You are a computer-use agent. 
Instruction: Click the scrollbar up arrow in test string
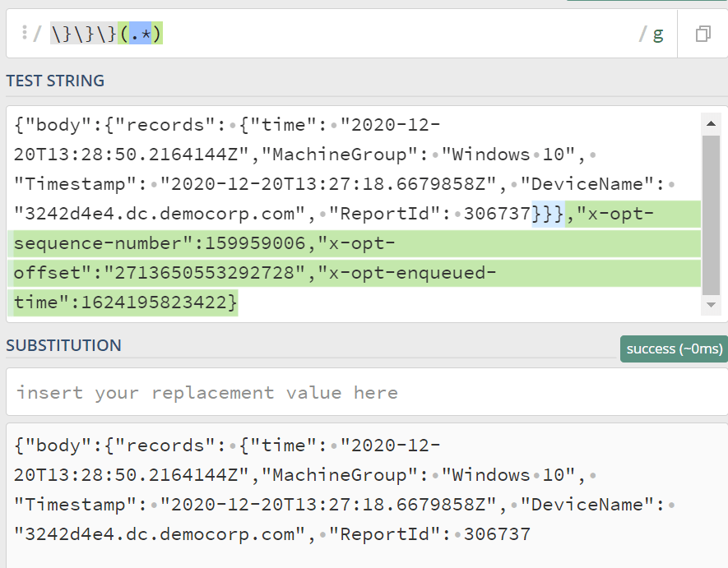click(x=711, y=124)
